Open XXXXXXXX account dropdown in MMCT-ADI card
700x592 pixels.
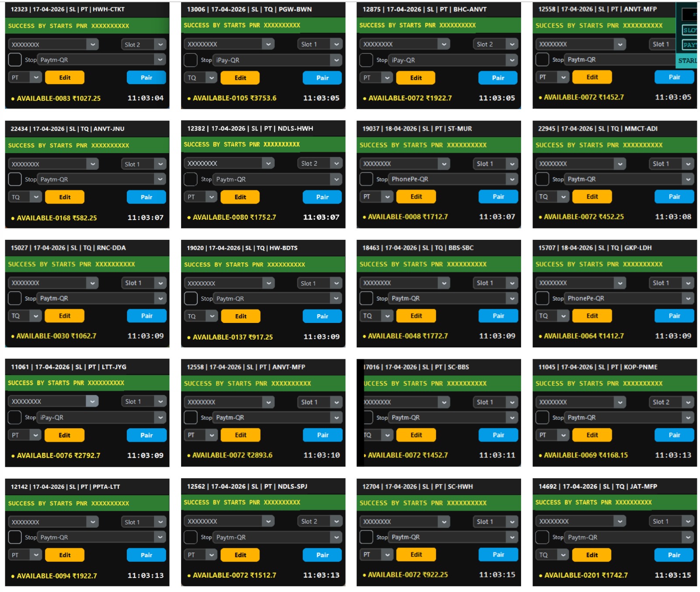(x=581, y=164)
